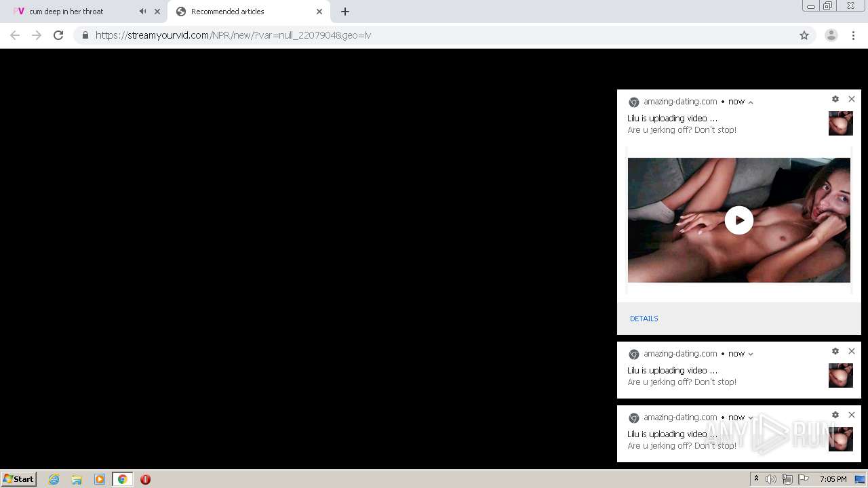The width and height of the screenshot is (868, 488).
Task: Open a new tab with the plus button
Action: [x=345, y=12]
